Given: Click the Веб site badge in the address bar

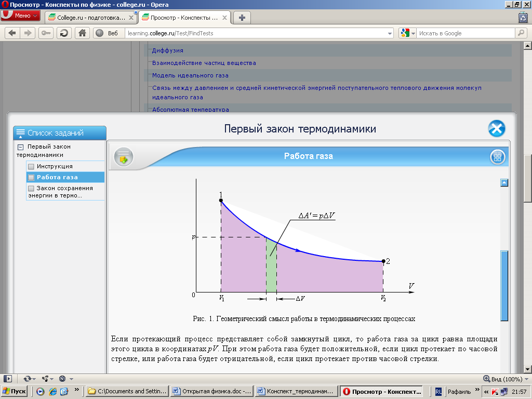Looking at the screenshot, I should pyautogui.click(x=108, y=33).
